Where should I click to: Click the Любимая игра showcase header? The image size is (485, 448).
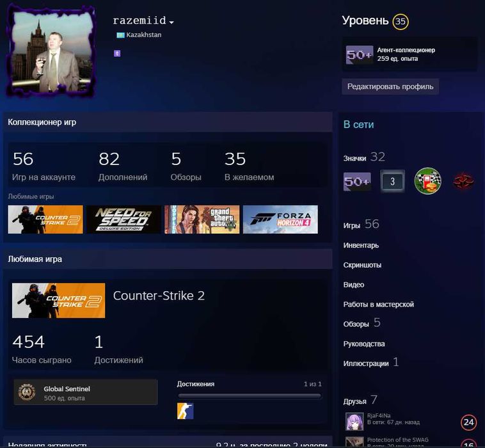(x=168, y=259)
